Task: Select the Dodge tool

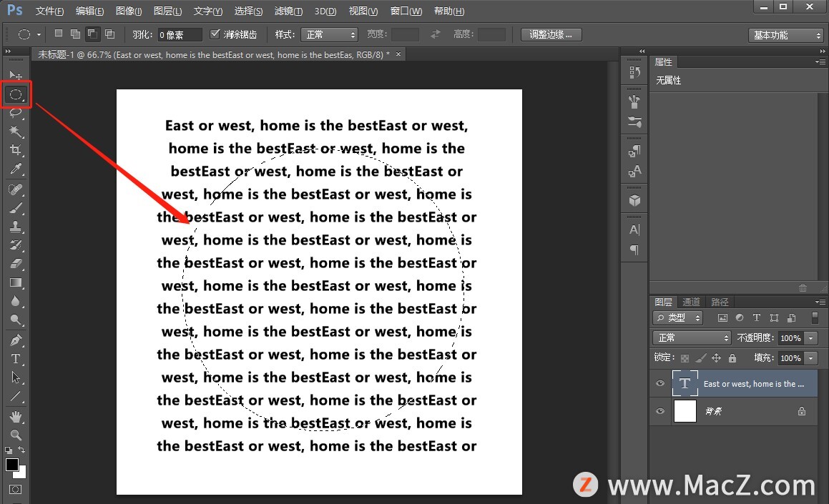Action: pos(15,320)
